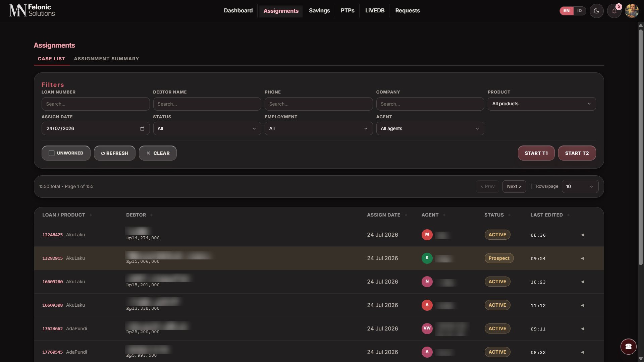Open Requests nav item

tap(407, 11)
